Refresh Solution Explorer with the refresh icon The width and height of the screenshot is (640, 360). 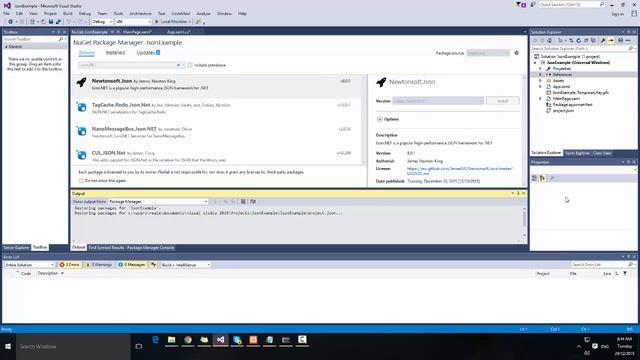click(578, 40)
